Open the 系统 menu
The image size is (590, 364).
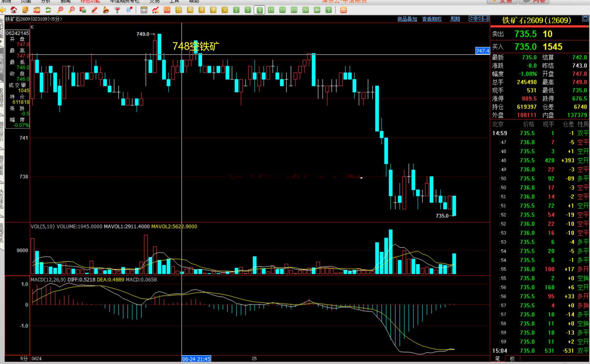[x=6, y=2]
